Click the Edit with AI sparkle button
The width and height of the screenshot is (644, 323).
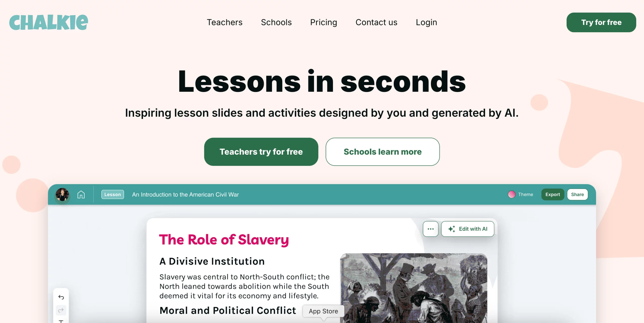[x=468, y=229]
